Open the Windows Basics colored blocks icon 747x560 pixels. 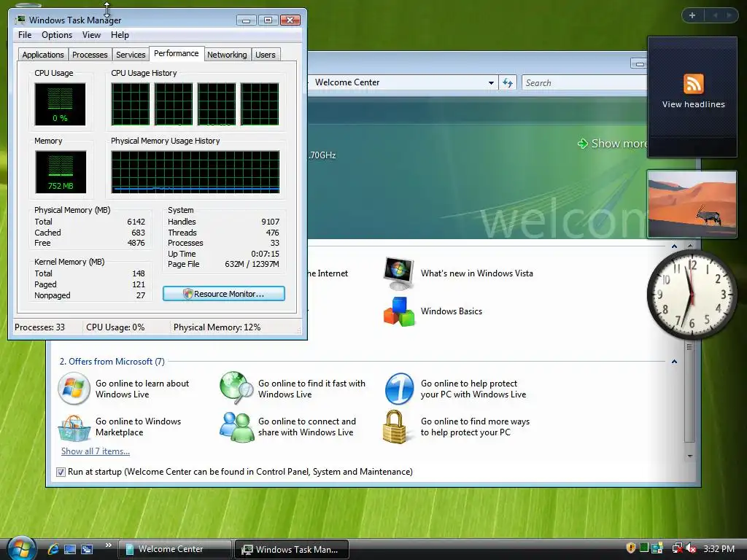[x=399, y=311]
